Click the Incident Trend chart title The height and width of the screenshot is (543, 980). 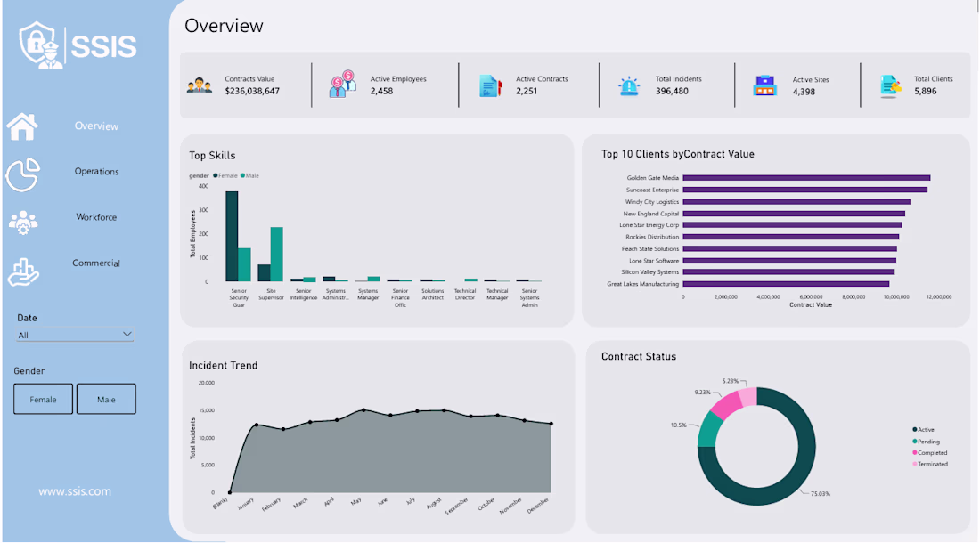click(223, 365)
